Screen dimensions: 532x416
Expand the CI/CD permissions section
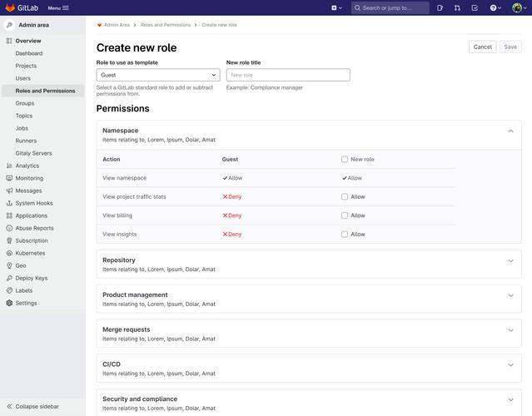click(510, 365)
